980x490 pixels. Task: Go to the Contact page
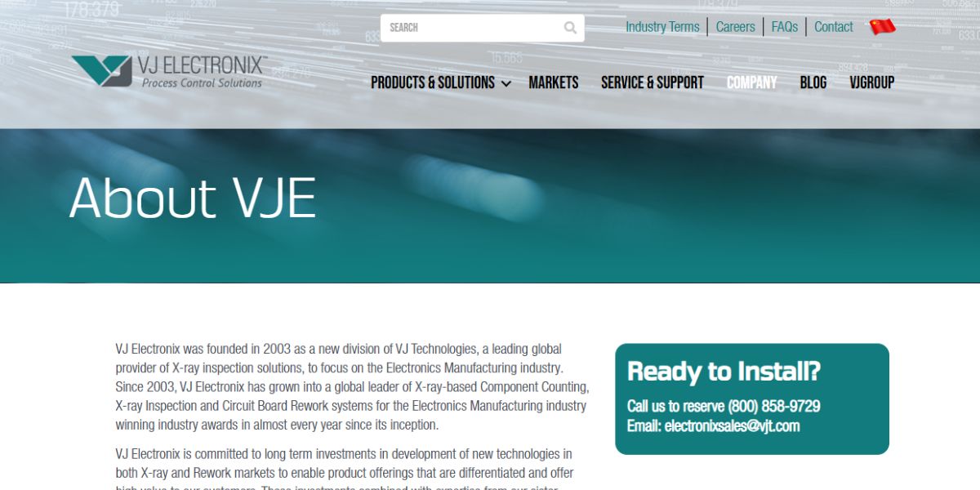pyautogui.click(x=833, y=27)
